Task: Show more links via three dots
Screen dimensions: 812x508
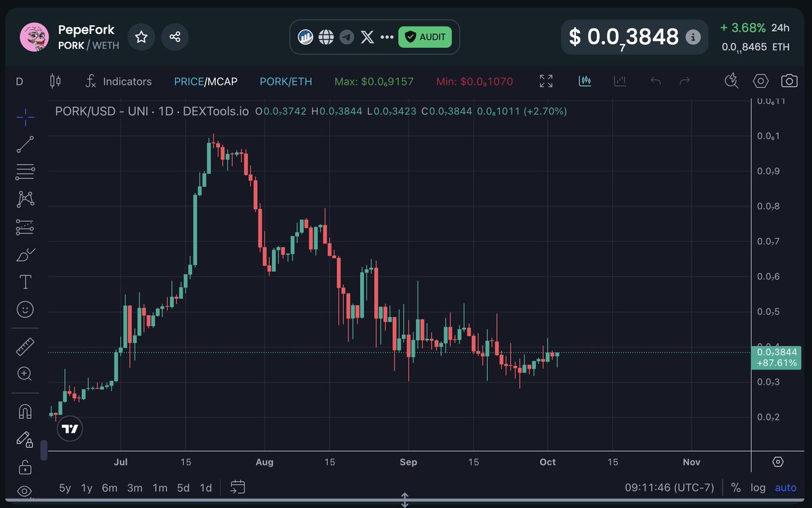Action: (387, 37)
